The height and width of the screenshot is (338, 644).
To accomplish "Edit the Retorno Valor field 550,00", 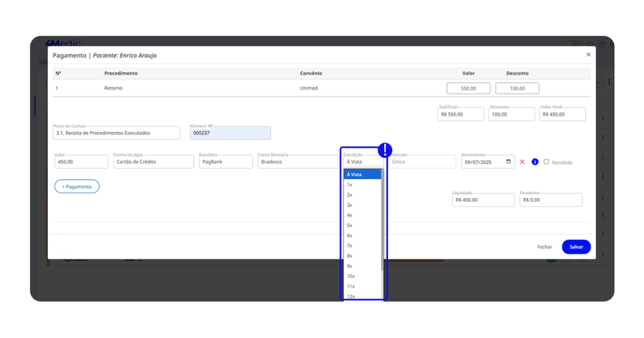I will [x=468, y=88].
